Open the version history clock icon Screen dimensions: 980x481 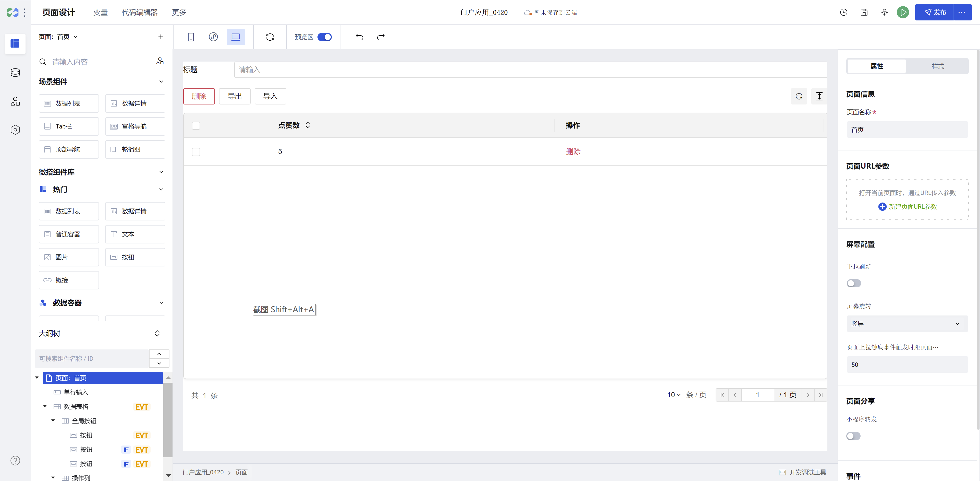coord(843,13)
